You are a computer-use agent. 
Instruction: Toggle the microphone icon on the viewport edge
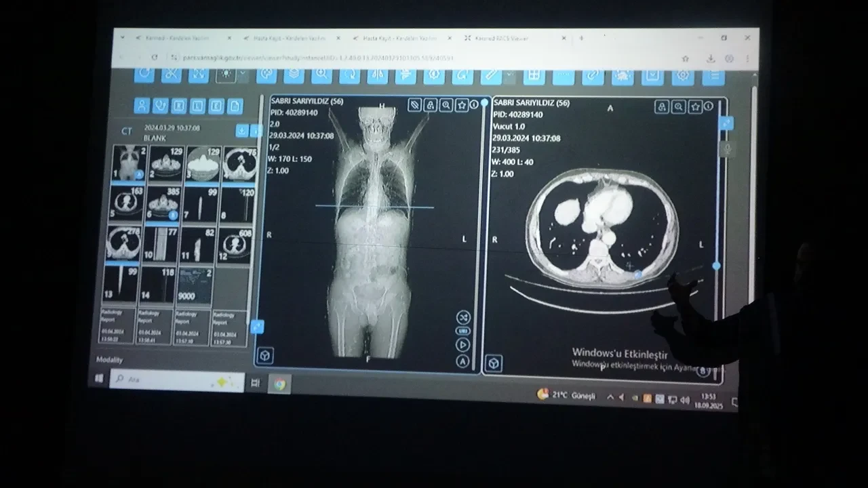(727, 149)
